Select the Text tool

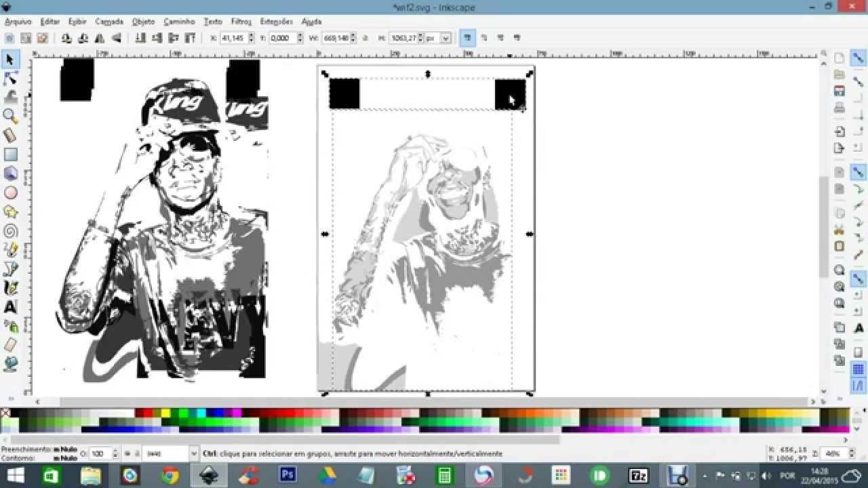[10, 306]
